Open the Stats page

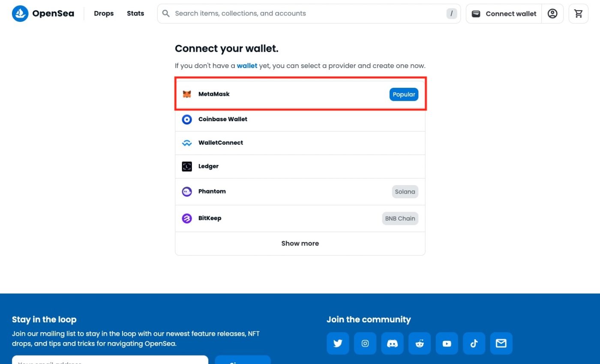(135, 14)
